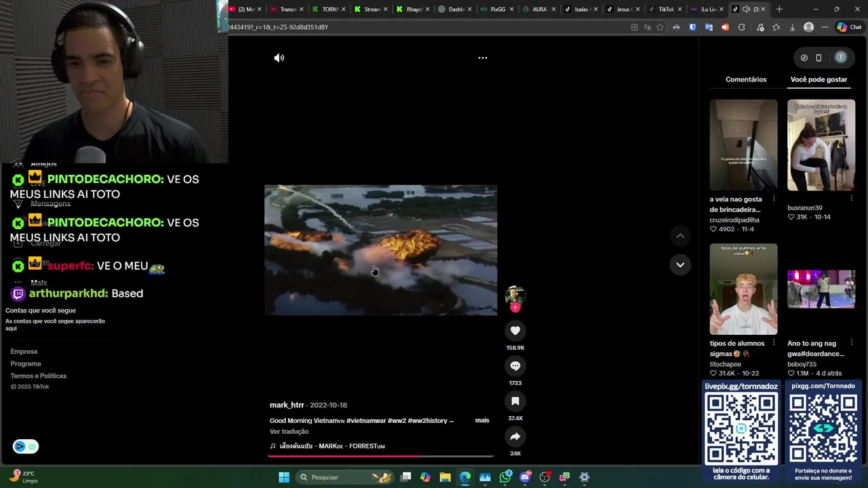The height and width of the screenshot is (488, 868).
Task: Click Programa footer link
Action: tap(26, 364)
